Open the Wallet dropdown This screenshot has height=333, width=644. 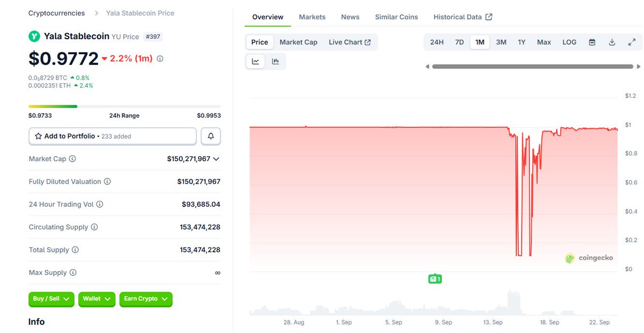tap(97, 299)
